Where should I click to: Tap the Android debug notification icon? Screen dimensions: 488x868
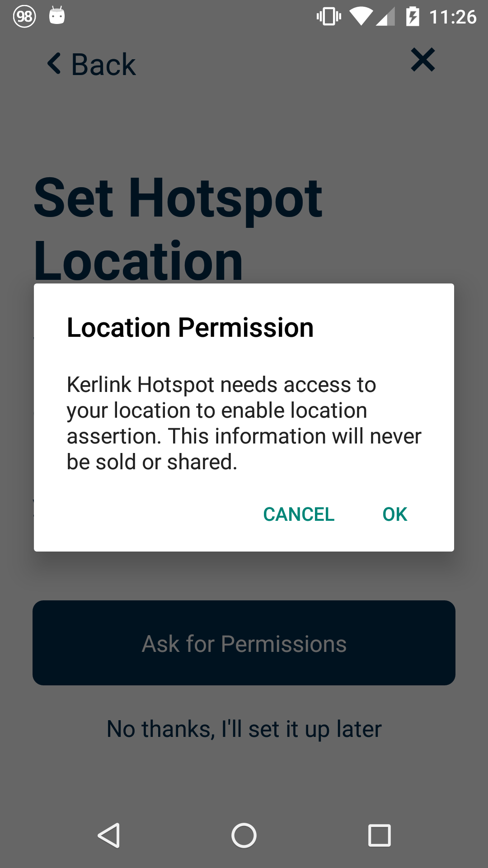pyautogui.click(x=57, y=16)
